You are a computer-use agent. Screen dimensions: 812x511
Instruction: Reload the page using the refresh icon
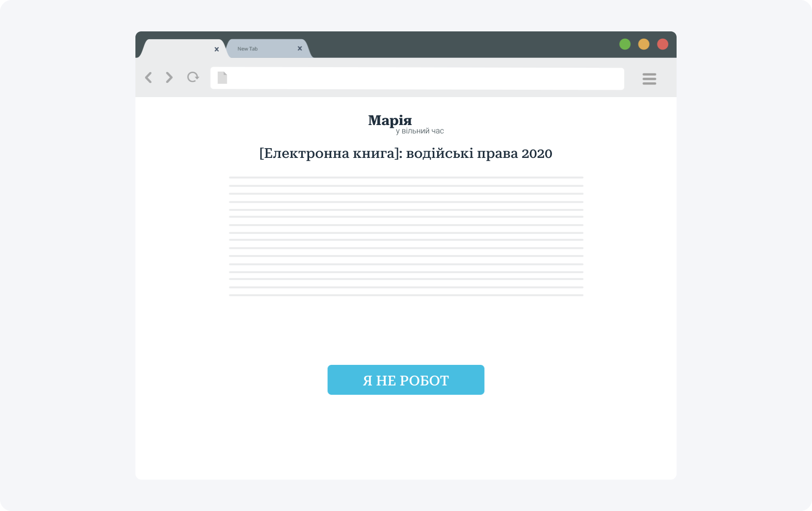coord(193,77)
